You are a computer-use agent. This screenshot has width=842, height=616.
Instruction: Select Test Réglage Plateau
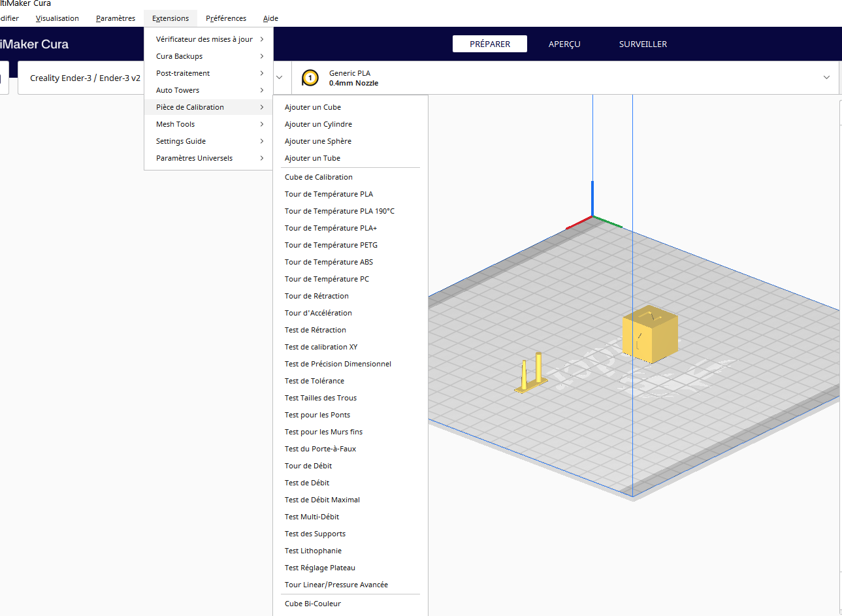click(x=350, y=568)
